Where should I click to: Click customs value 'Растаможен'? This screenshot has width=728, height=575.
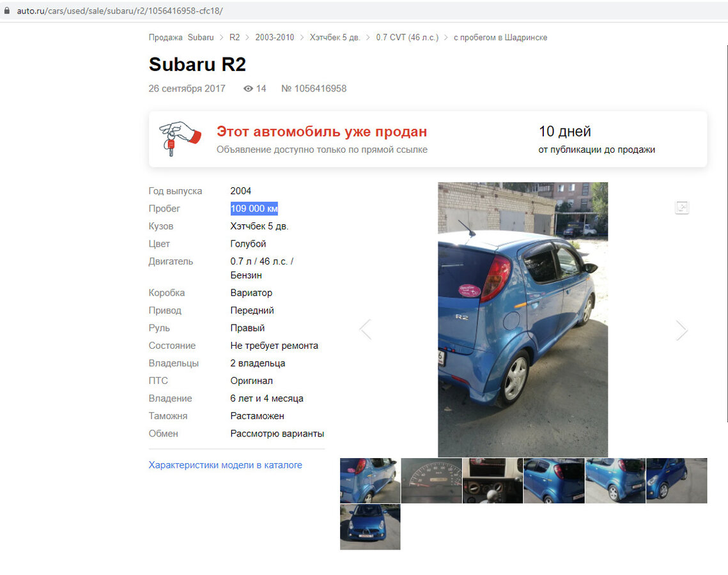point(257,417)
